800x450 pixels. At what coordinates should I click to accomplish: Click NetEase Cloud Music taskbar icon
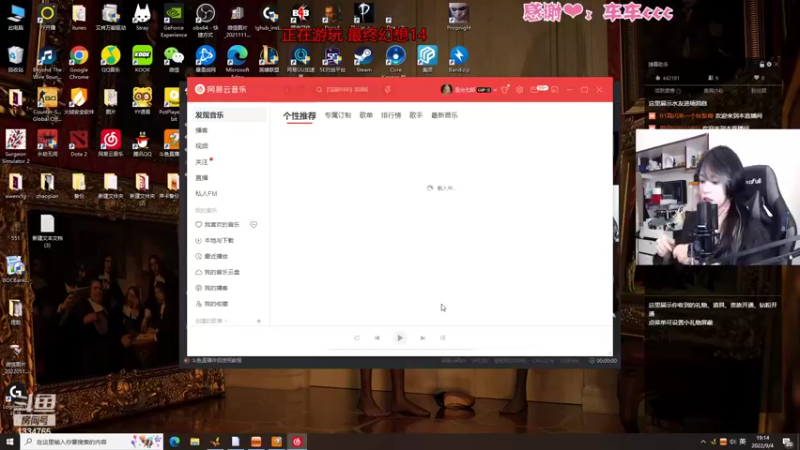297,441
